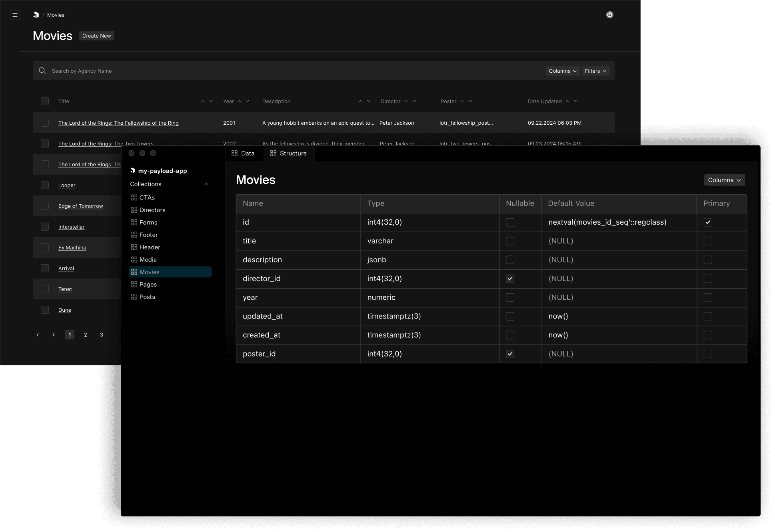
Task: Click the grid icon next to Posts
Action: [x=134, y=297]
